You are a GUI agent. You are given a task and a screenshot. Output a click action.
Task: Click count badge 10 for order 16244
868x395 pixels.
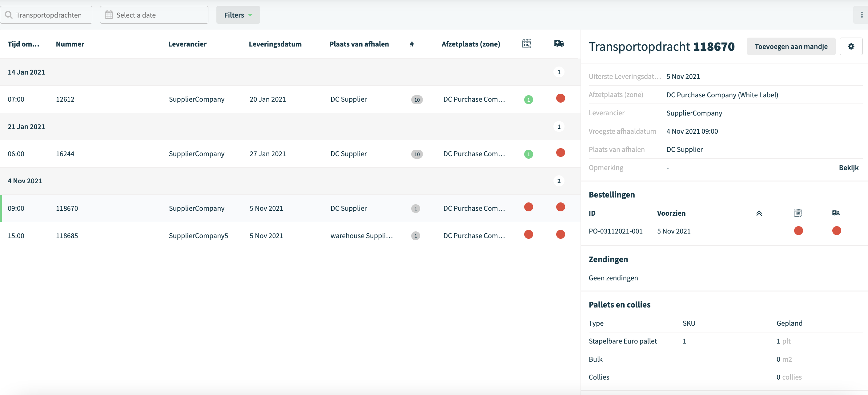417,154
